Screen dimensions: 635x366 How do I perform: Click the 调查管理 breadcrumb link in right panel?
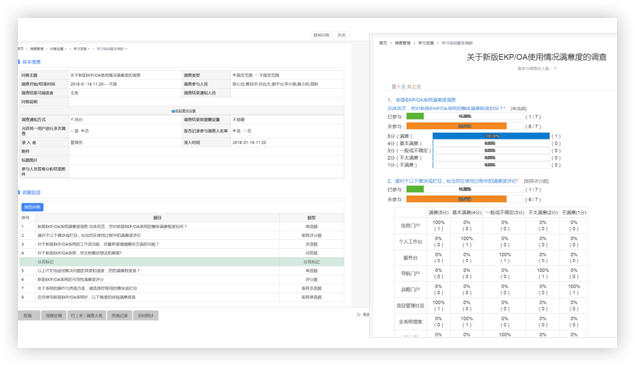tap(403, 43)
